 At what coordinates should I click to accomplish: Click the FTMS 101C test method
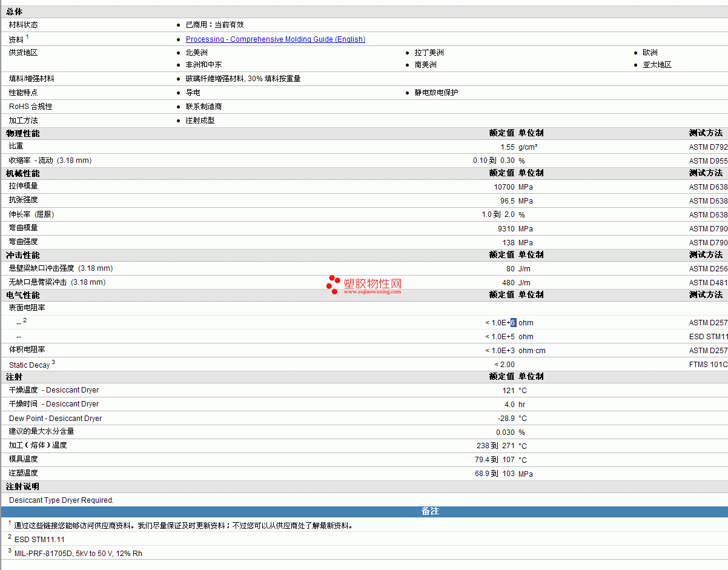708,365
